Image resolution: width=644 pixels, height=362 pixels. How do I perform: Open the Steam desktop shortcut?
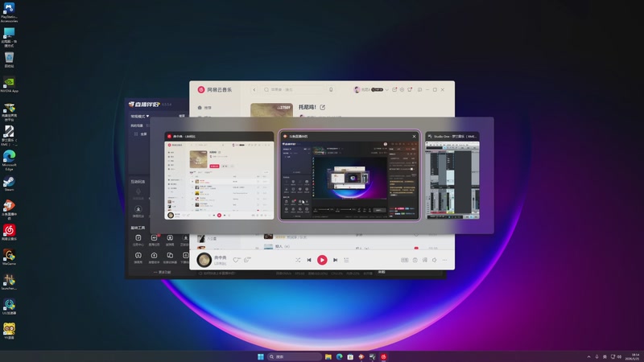(9, 183)
